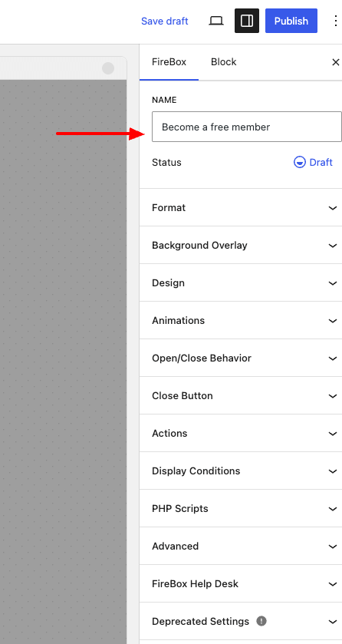
Task: Expand the Display Conditions panel
Action: pos(241,471)
